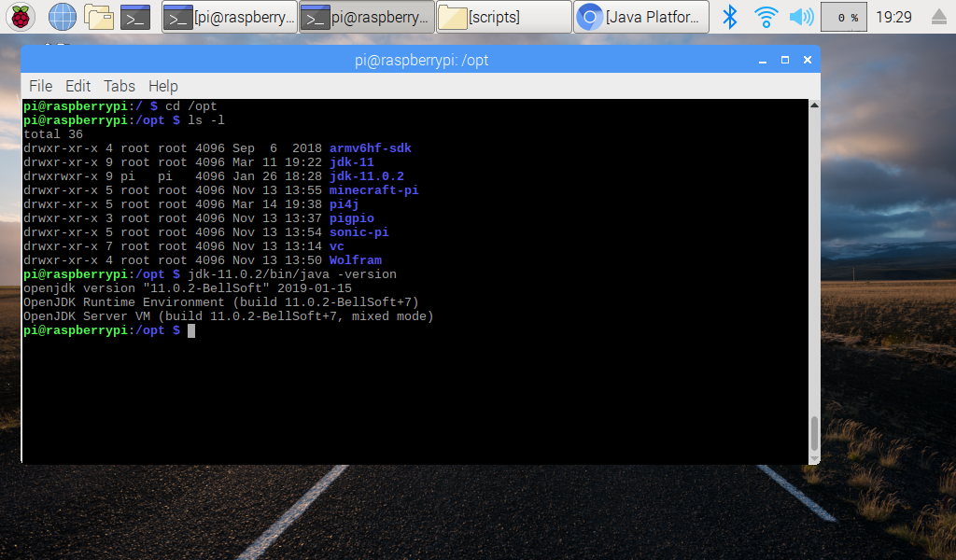Open the Help menu in terminal
Image resolution: width=956 pixels, height=560 pixels.
coord(163,86)
